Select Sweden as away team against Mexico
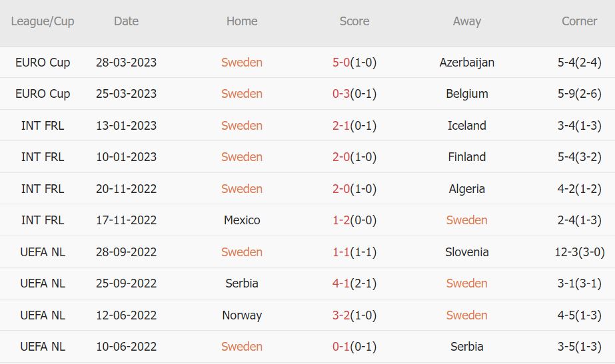 (467, 220)
